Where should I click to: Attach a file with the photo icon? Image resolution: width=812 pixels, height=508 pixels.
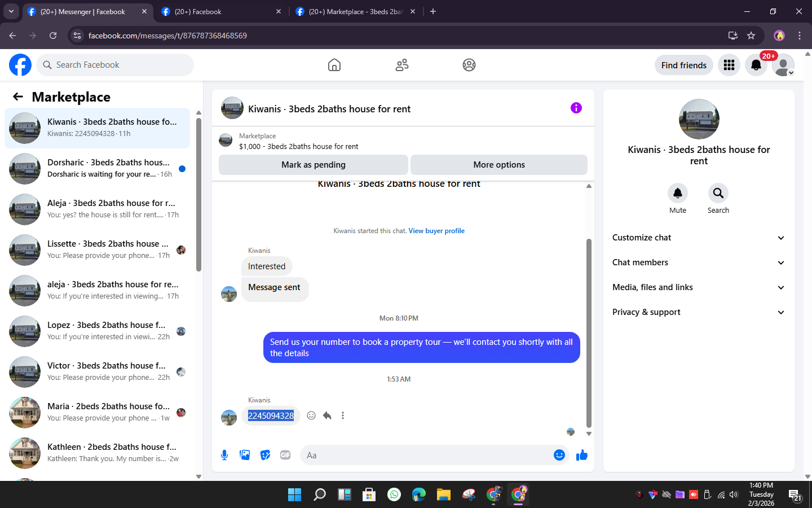(x=245, y=455)
